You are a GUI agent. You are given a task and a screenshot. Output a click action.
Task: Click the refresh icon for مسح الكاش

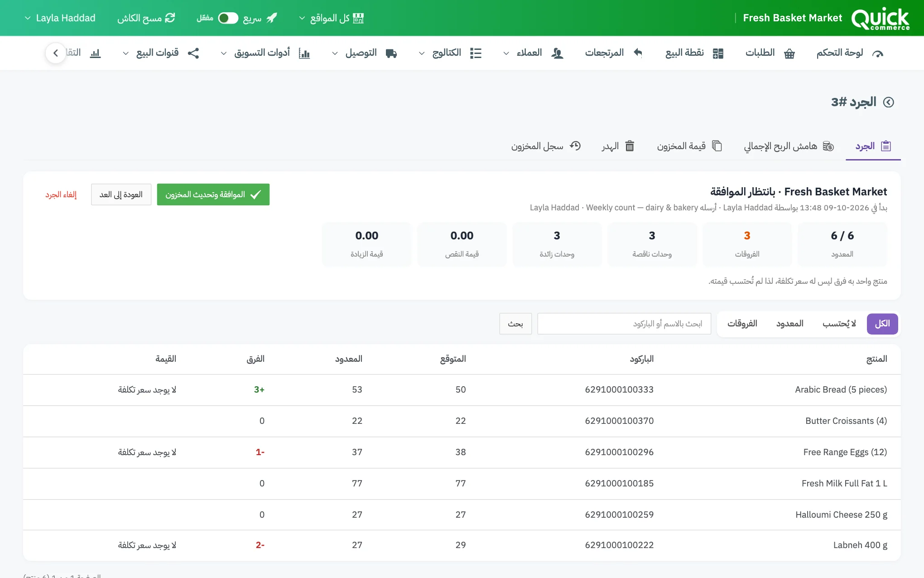click(170, 18)
